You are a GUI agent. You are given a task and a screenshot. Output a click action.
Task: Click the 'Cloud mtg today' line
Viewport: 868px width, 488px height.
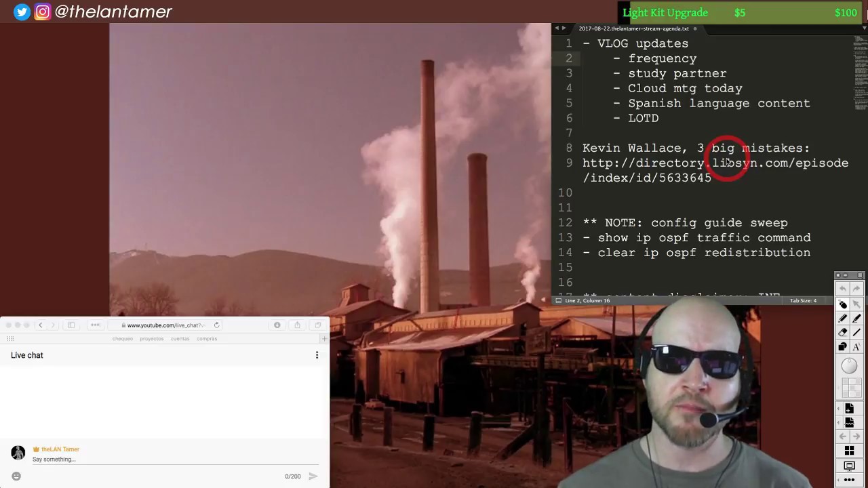point(677,88)
